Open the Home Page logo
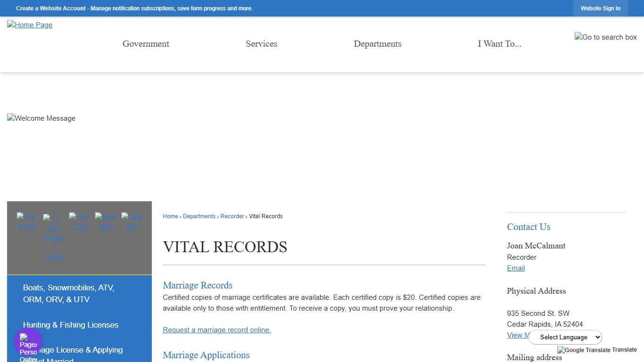644x362 pixels. [x=29, y=25]
